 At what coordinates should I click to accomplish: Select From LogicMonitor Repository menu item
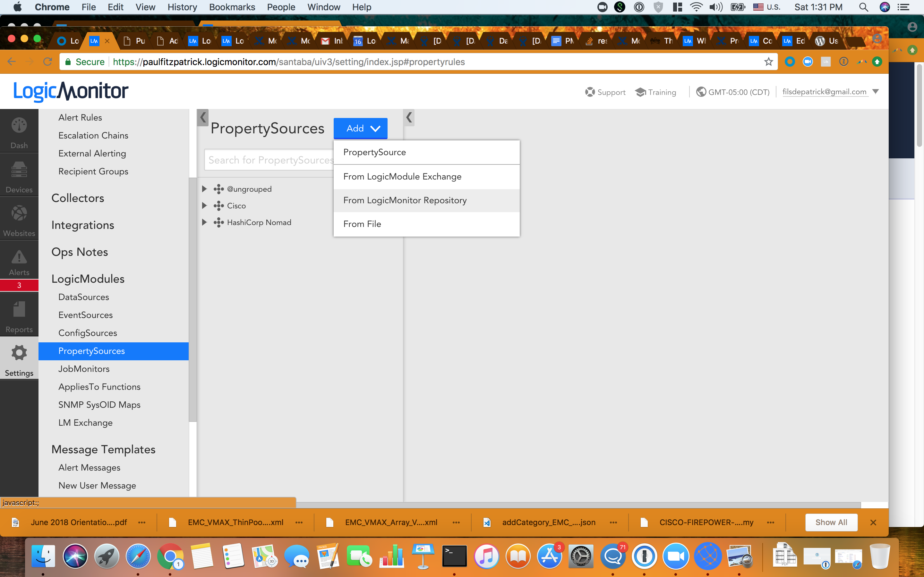pyautogui.click(x=405, y=200)
